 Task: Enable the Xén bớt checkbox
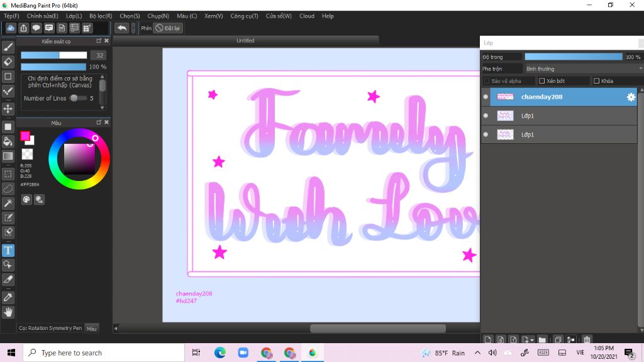541,81
